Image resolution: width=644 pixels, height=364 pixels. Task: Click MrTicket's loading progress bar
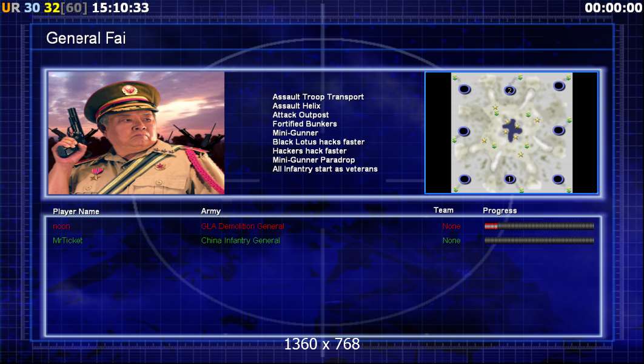click(539, 240)
